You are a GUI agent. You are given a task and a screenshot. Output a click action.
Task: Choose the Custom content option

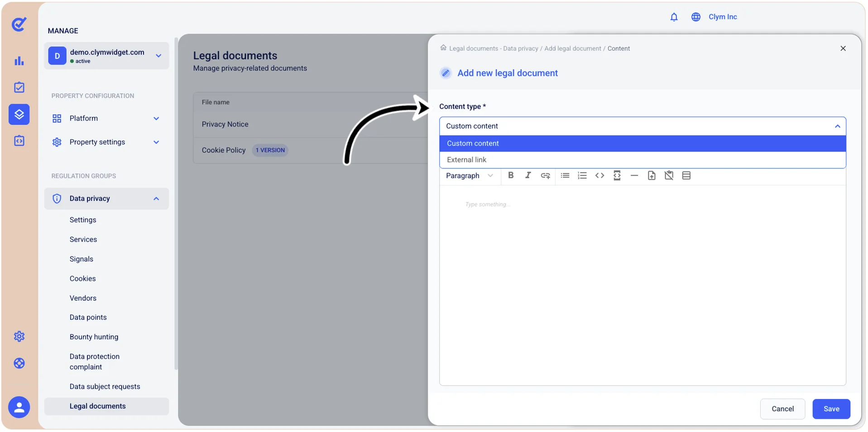coord(643,143)
